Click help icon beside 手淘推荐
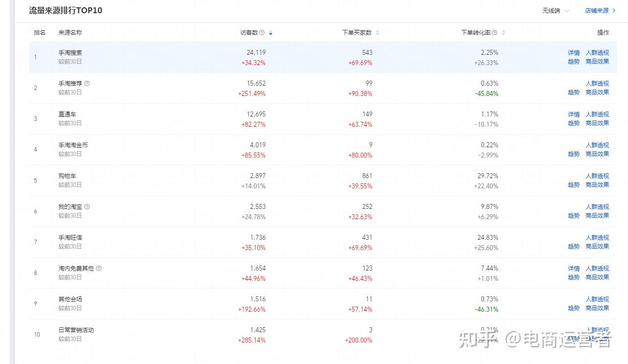Image resolution: width=628 pixels, height=364 pixels. coord(87,84)
